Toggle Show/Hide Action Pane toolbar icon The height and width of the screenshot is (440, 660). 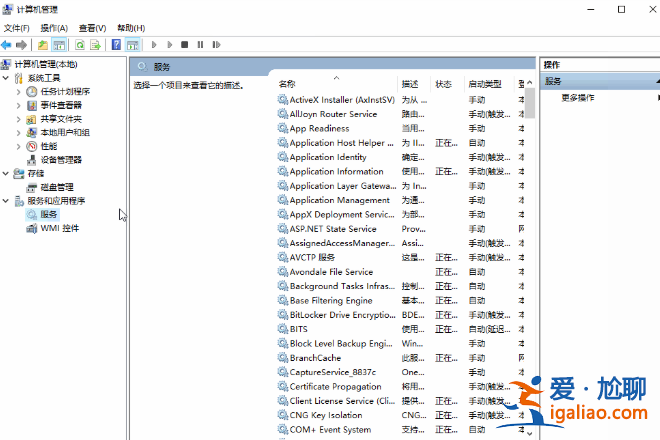133,45
